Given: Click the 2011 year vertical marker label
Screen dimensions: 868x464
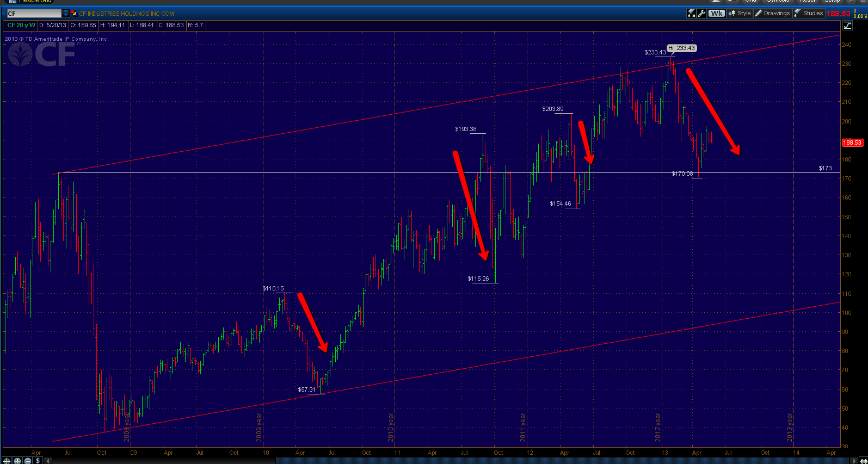Looking at the screenshot, I should point(523,427).
